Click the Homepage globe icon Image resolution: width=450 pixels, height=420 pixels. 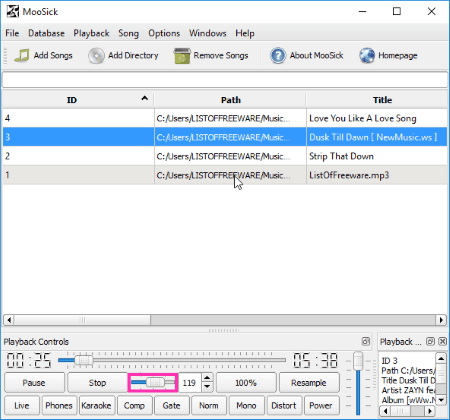pyautogui.click(x=367, y=55)
